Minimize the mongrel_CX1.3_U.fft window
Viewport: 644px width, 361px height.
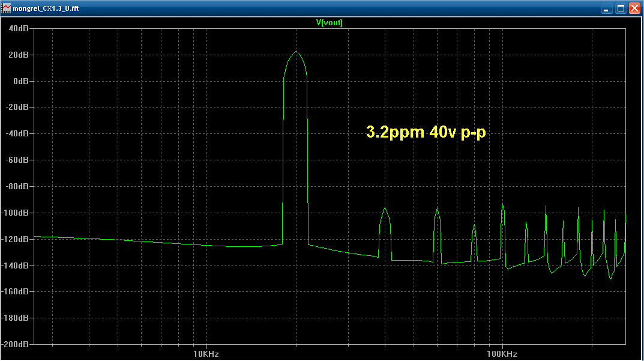tap(607, 8)
